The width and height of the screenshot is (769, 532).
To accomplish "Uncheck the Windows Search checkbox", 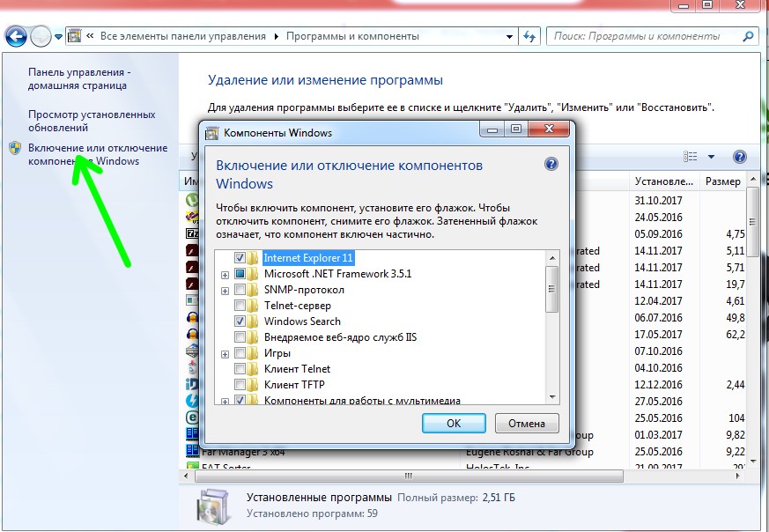I will tap(240, 321).
